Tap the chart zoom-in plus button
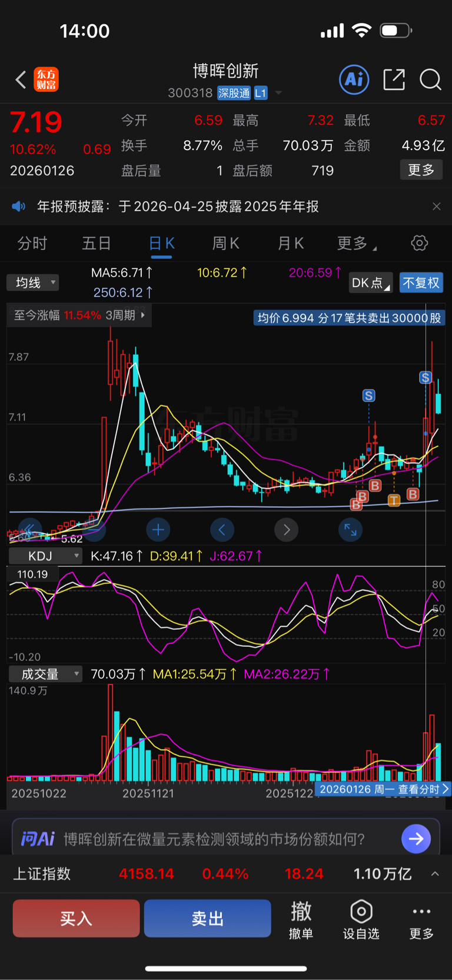 pyautogui.click(x=158, y=530)
